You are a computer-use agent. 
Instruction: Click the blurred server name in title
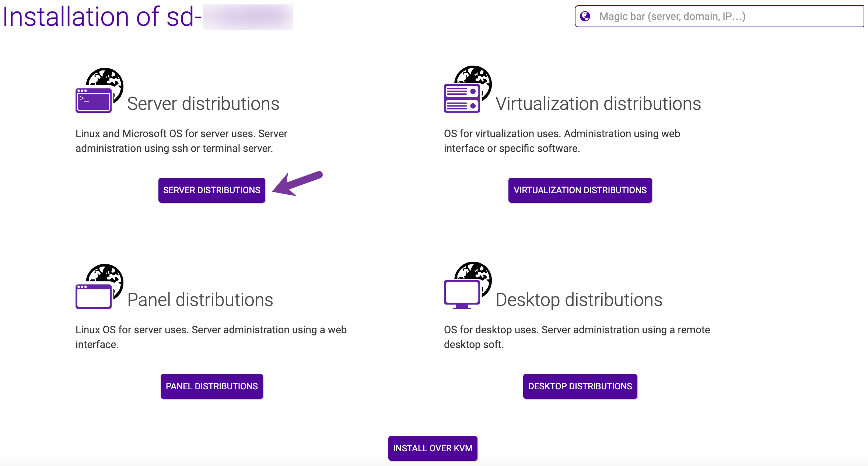pos(248,17)
